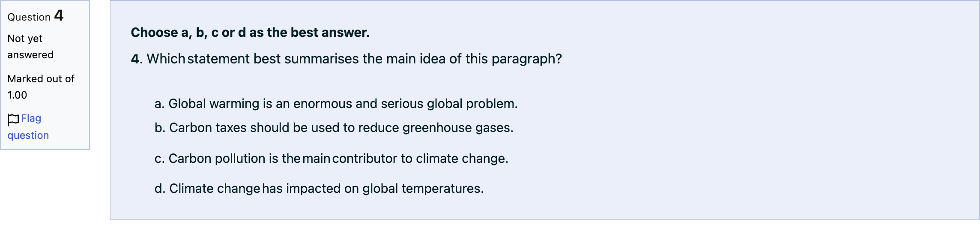Click the flag icon in question sidebar
Image resolution: width=980 pixels, height=234 pixels.
pos(13,120)
